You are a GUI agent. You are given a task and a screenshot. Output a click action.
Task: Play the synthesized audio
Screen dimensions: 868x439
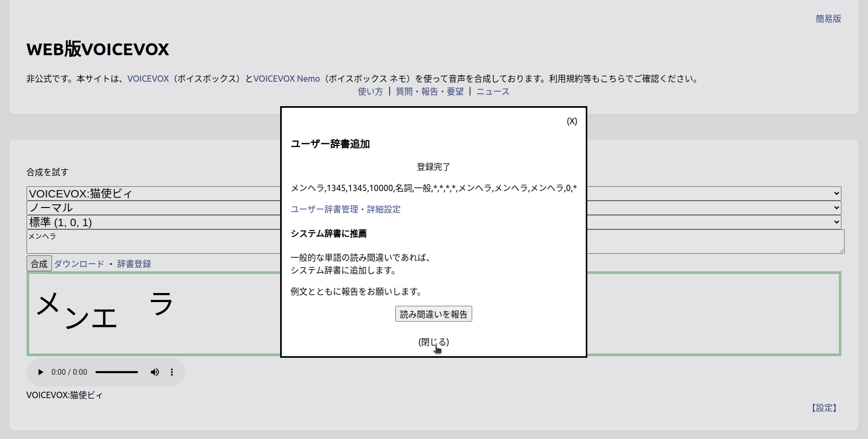click(40, 372)
